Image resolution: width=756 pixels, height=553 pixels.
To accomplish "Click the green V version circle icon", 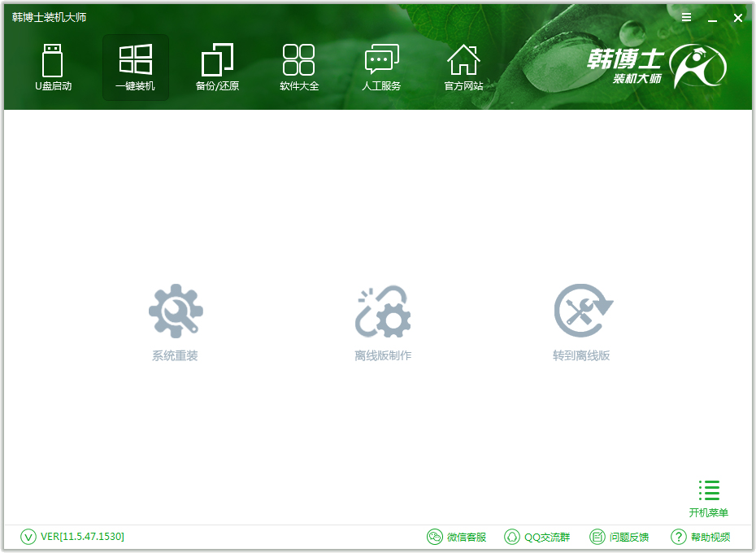I will (27, 537).
